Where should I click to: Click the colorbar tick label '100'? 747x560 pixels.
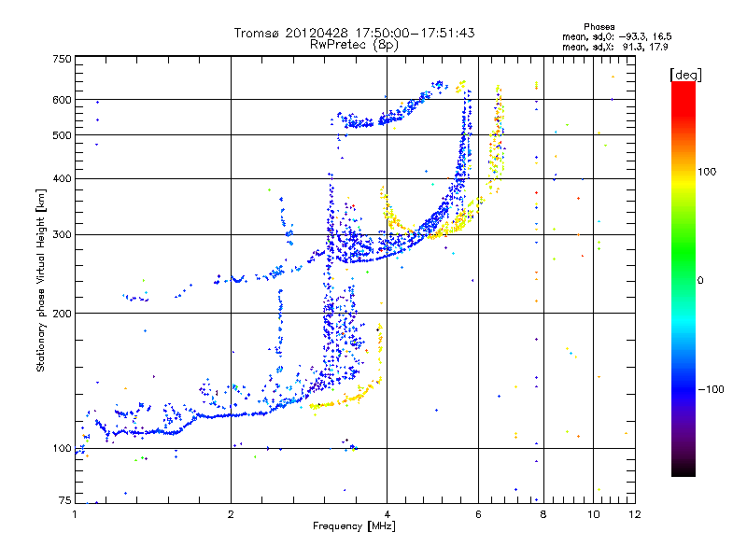(x=707, y=172)
